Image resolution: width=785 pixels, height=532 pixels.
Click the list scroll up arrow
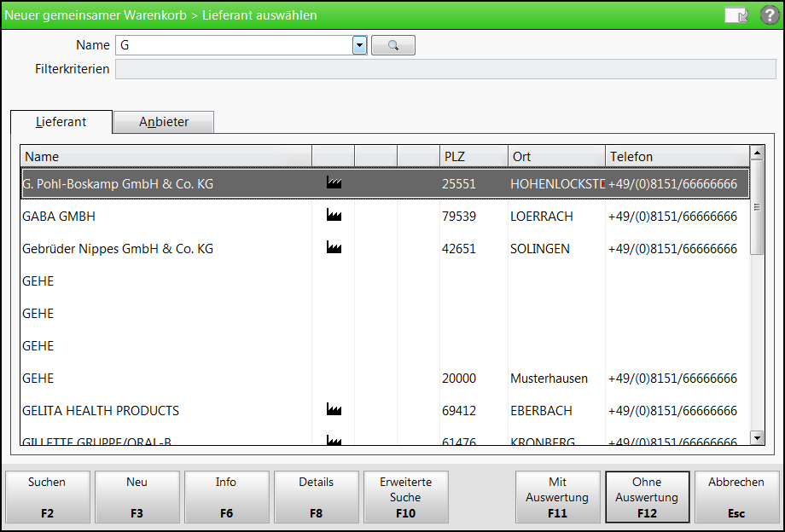click(x=757, y=152)
